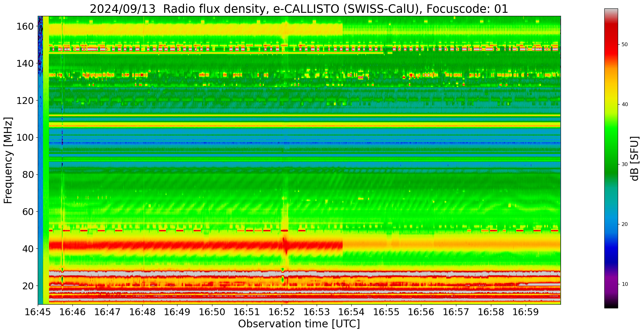Click the '16:47' time tick label
Viewport: 644px width, 333px height.
point(108,312)
